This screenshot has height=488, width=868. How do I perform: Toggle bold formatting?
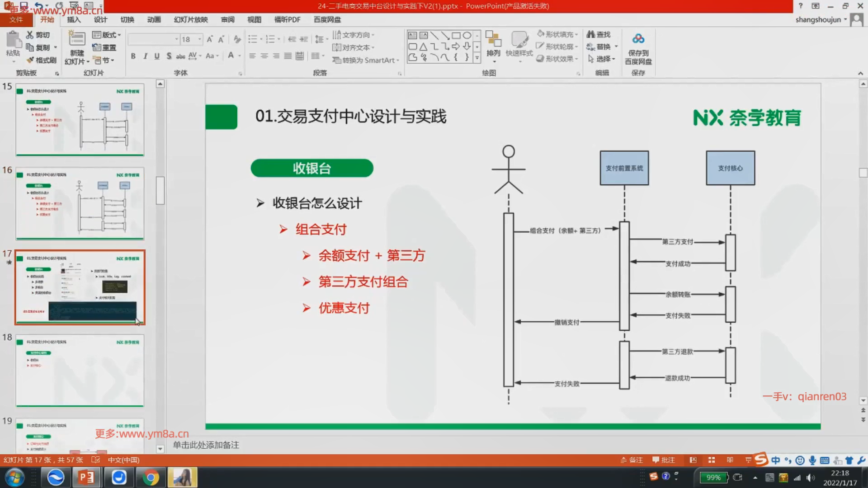coord(133,56)
